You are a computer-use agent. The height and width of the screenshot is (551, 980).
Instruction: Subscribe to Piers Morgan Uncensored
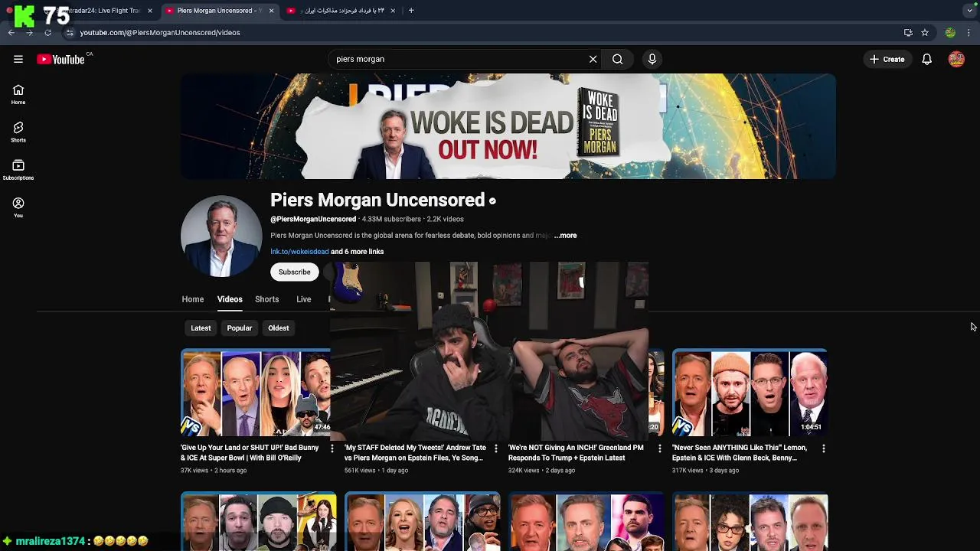[295, 272]
